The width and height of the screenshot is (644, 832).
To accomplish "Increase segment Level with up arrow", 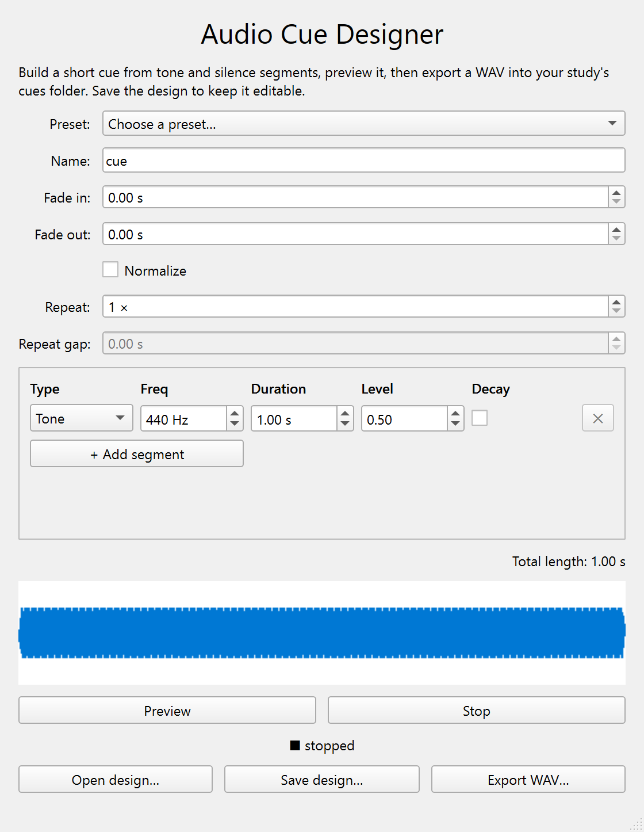I will (455, 413).
